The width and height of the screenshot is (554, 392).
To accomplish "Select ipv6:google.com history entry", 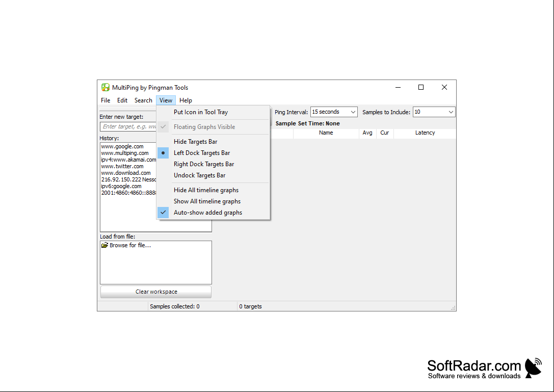I will [121, 186].
